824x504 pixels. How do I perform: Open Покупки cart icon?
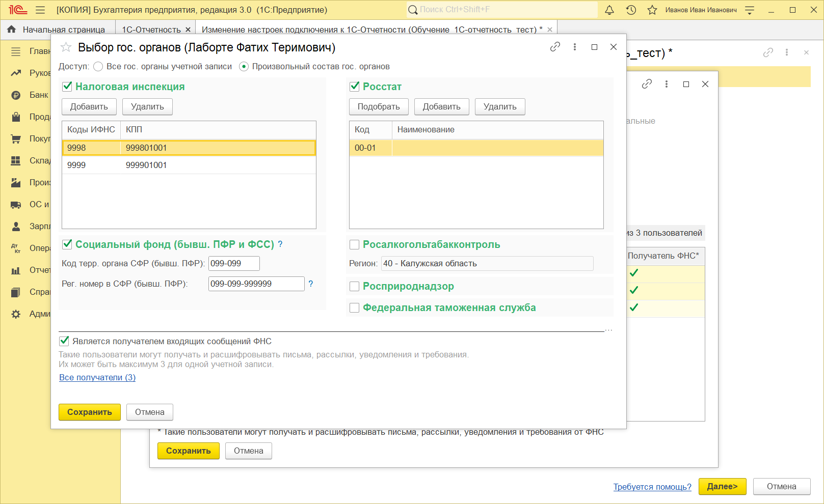pos(16,139)
